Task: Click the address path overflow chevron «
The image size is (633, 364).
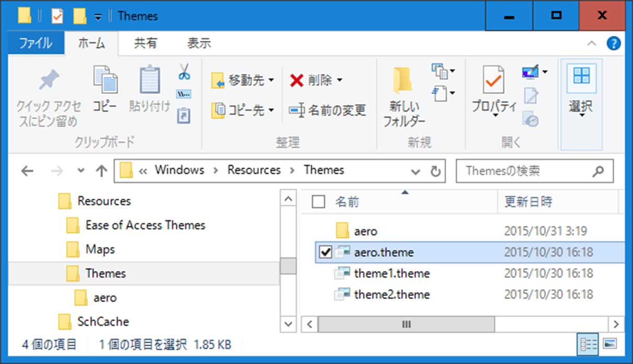Action: tap(142, 171)
